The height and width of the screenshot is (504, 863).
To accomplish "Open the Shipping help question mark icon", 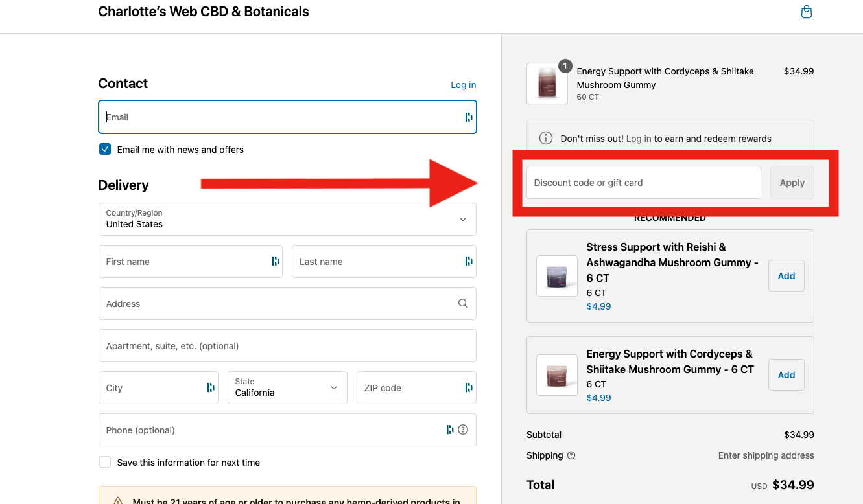I will (x=571, y=455).
